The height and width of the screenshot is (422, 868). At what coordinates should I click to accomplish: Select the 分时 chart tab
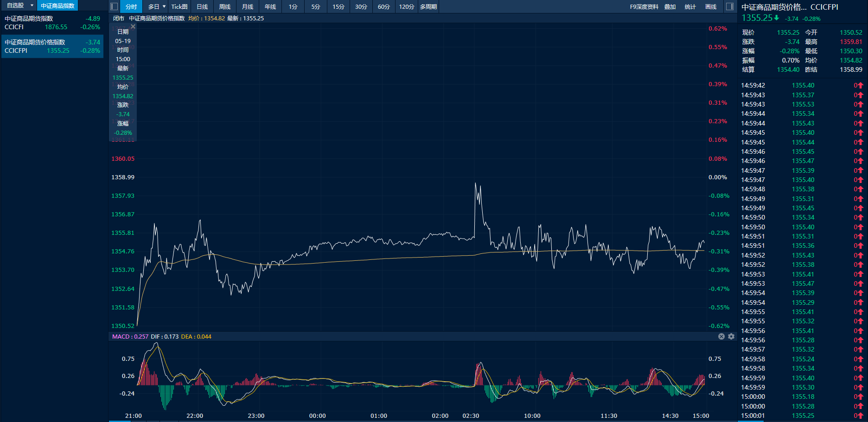pyautogui.click(x=131, y=6)
